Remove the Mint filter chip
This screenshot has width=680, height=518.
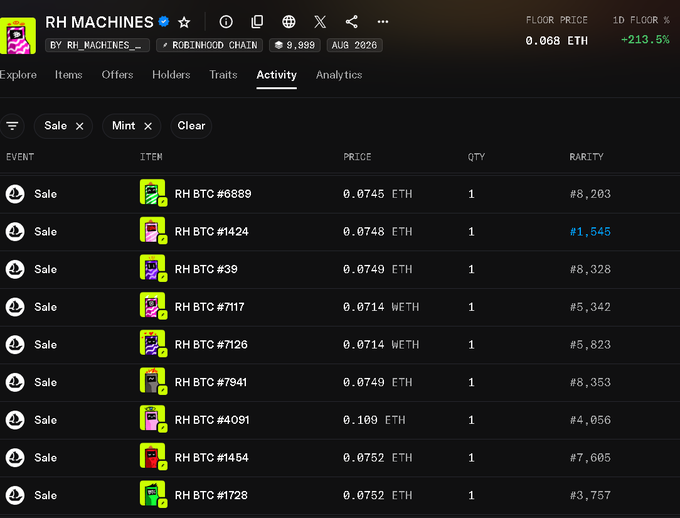coord(148,126)
